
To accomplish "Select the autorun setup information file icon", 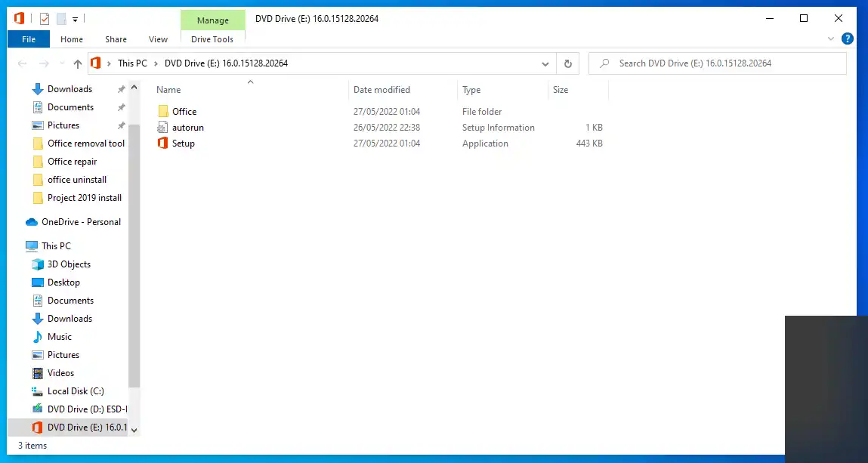I will [162, 128].
